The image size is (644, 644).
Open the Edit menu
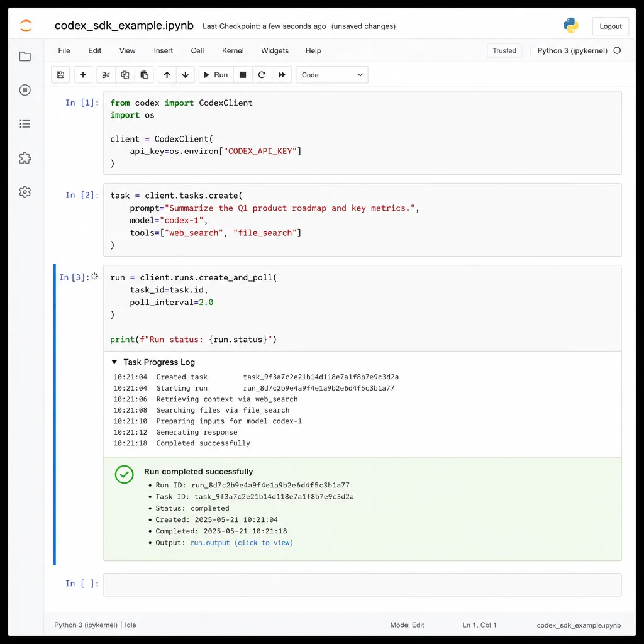click(x=94, y=50)
